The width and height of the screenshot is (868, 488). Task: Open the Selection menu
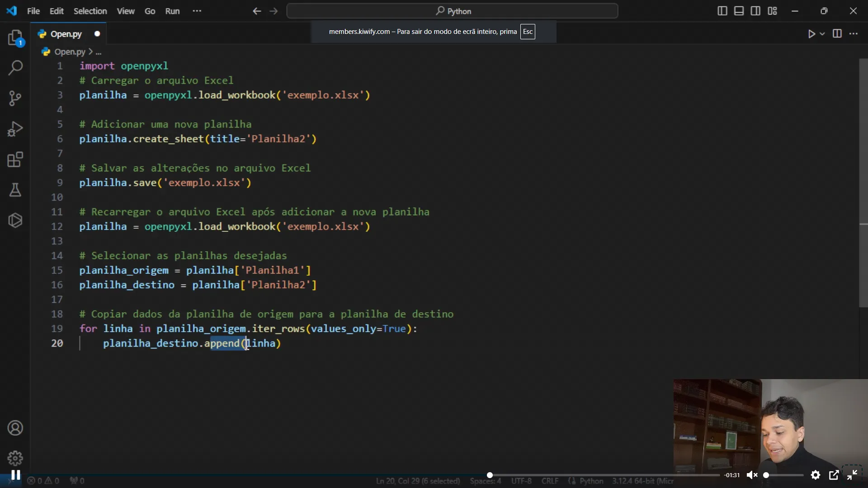coord(90,11)
